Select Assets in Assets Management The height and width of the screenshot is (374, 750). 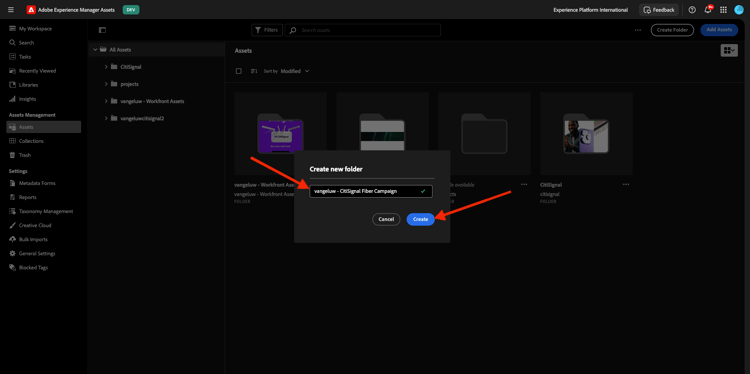pyautogui.click(x=44, y=127)
